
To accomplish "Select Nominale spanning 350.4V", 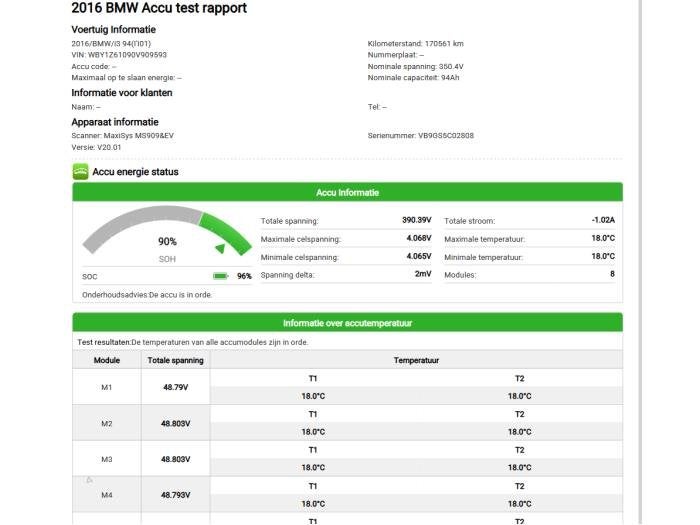I will 416,67.
